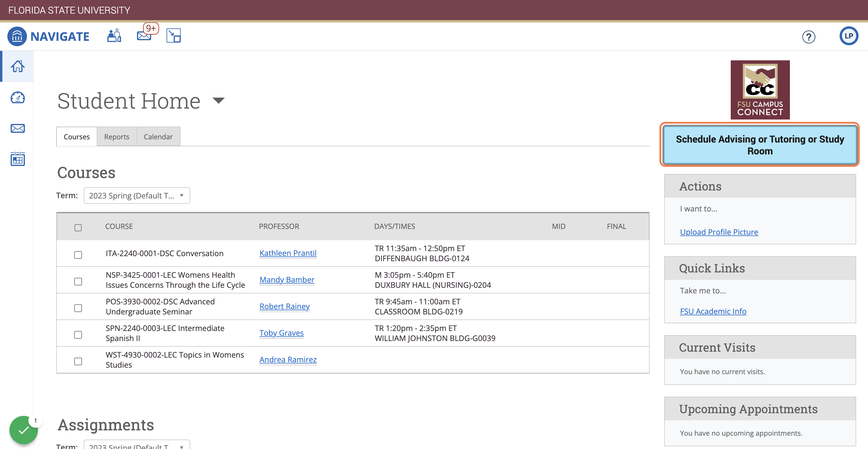Open professor Toby Graves link
Viewport: 868px width, 449px height.
coord(281,333)
